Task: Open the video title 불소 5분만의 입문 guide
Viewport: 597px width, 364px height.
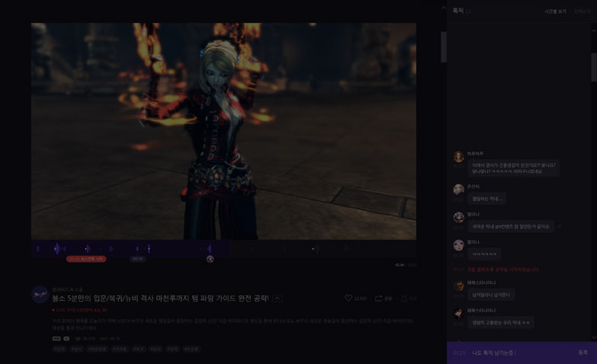Action: point(160,299)
